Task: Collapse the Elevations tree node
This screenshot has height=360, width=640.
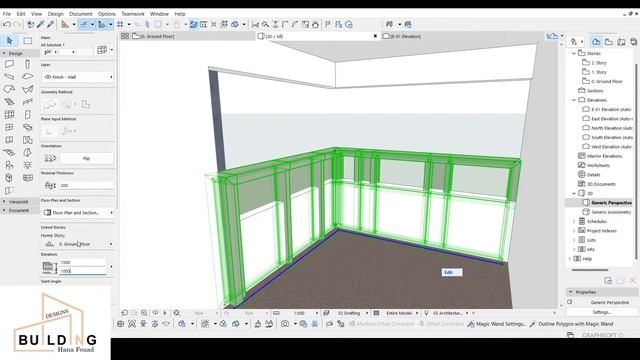Action: pyautogui.click(x=574, y=100)
